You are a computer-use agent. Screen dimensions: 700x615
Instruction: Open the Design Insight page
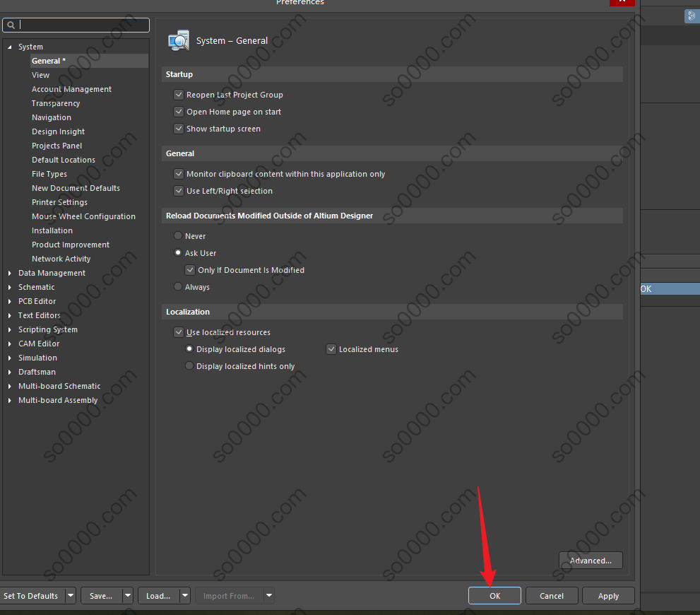pos(58,131)
